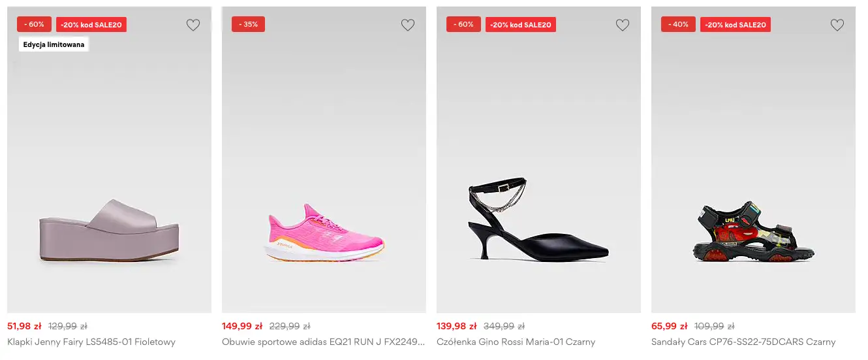The width and height of the screenshot is (868, 360).
Task: Click the 139,98 zł sale price
Action: point(456,326)
